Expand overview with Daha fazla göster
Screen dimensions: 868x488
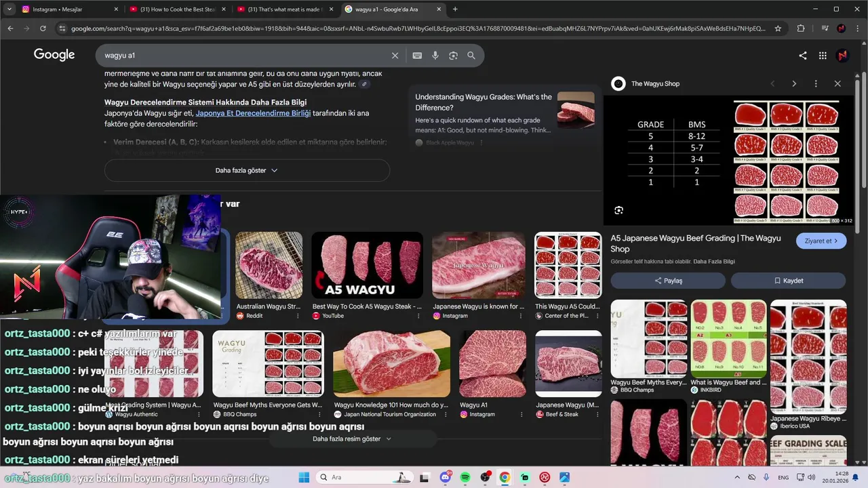[x=247, y=170]
